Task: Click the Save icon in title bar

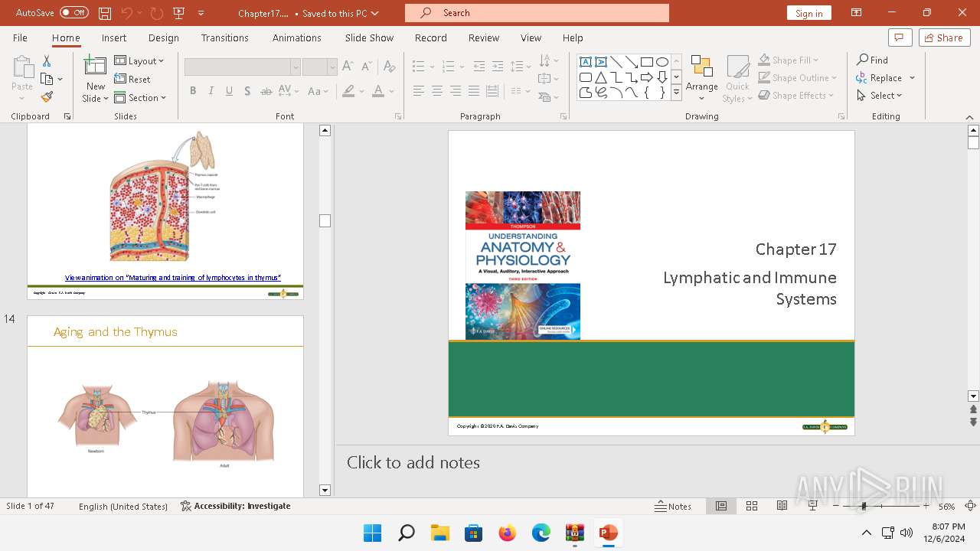Action: point(105,13)
